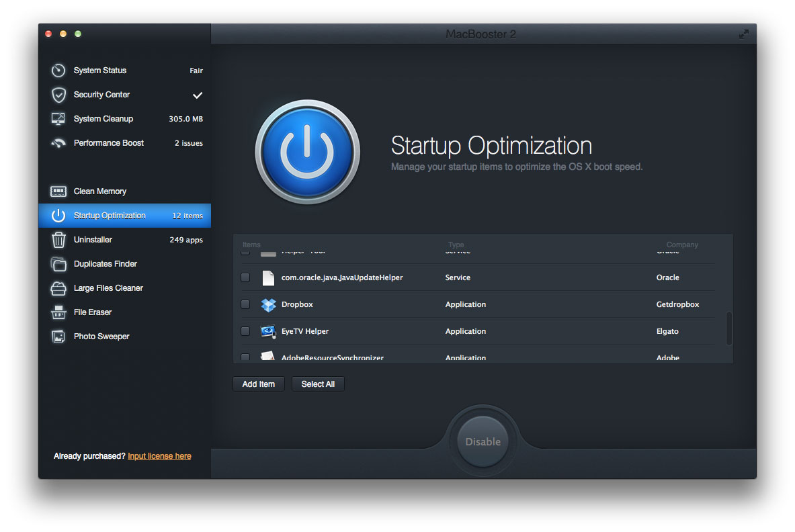Click the Select All button

[318, 384]
